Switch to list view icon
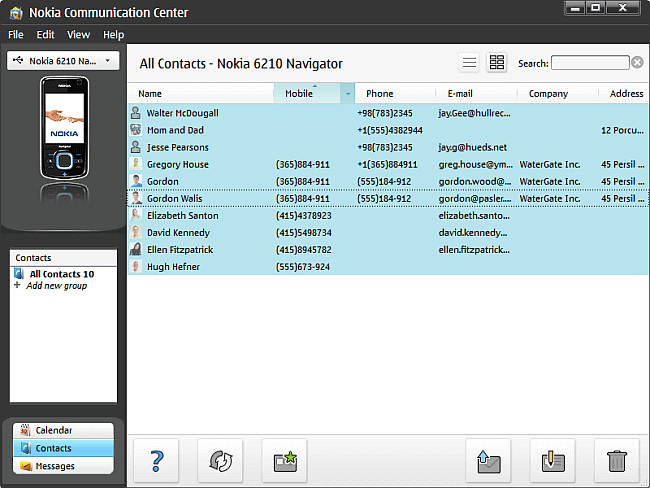 [x=469, y=63]
